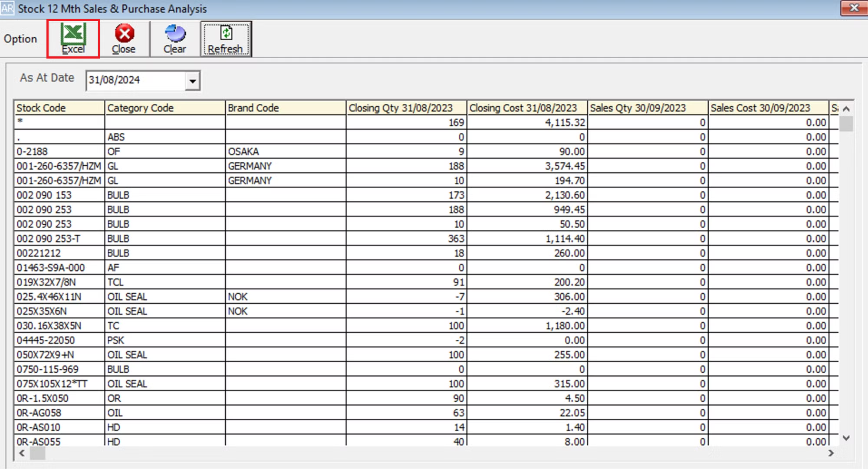Refresh the stock analysis data
Image resolution: width=868 pixels, height=469 pixels.
(x=226, y=39)
